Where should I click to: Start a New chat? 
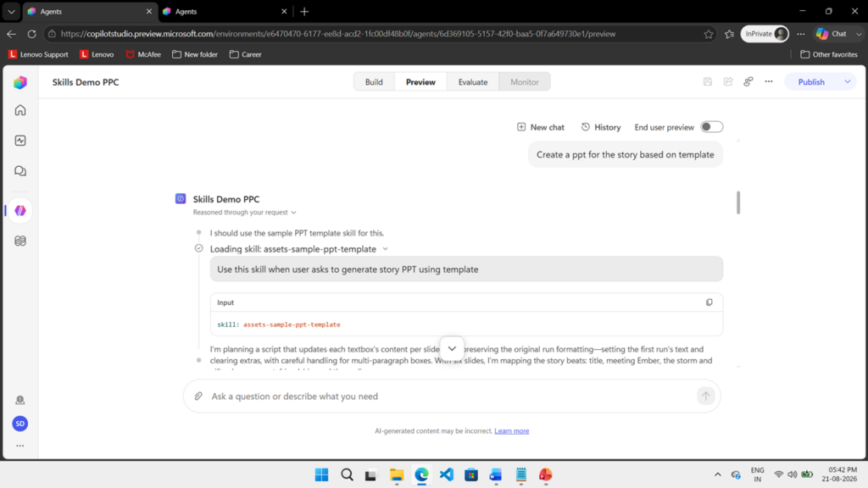(x=540, y=127)
